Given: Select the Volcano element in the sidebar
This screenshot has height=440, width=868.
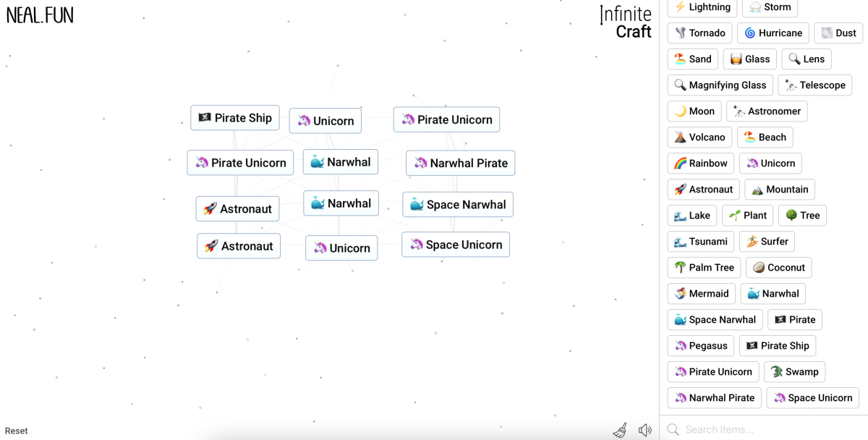Looking at the screenshot, I should [699, 137].
